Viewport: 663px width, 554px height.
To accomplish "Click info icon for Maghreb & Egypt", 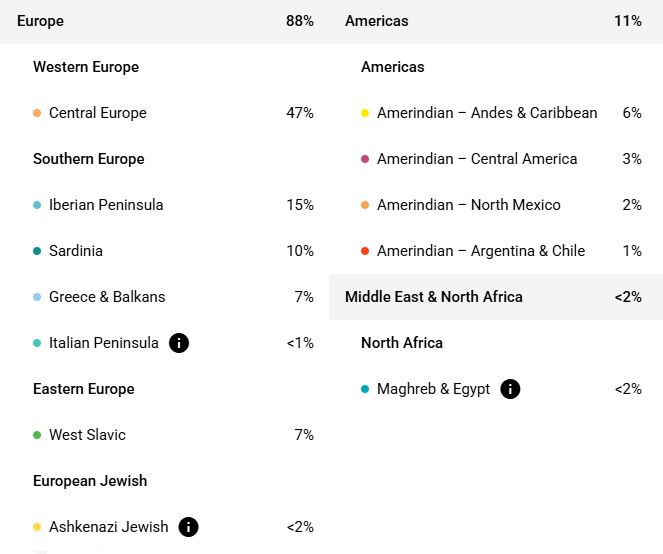I will point(510,389).
